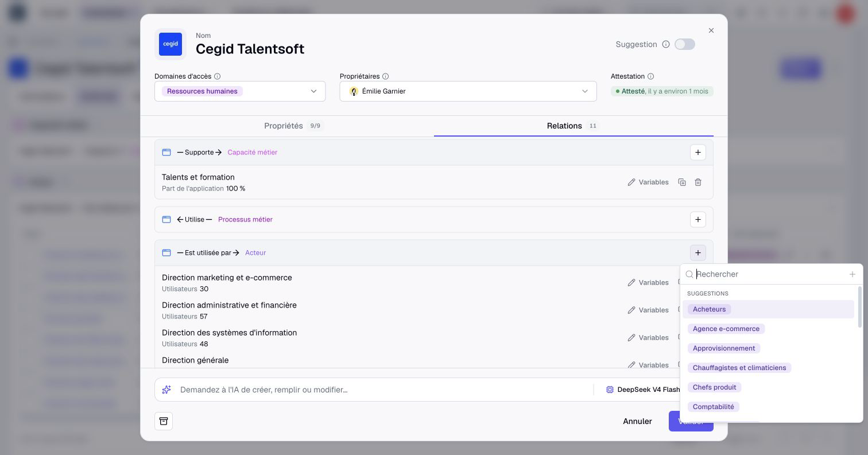
Task: Click the Ressources humaines tag
Action: (x=202, y=91)
